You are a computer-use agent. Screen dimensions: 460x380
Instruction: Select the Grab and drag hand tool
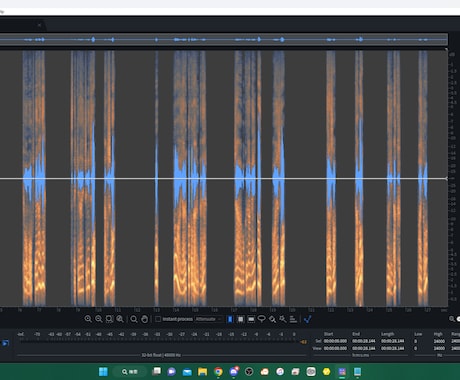pos(144,319)
